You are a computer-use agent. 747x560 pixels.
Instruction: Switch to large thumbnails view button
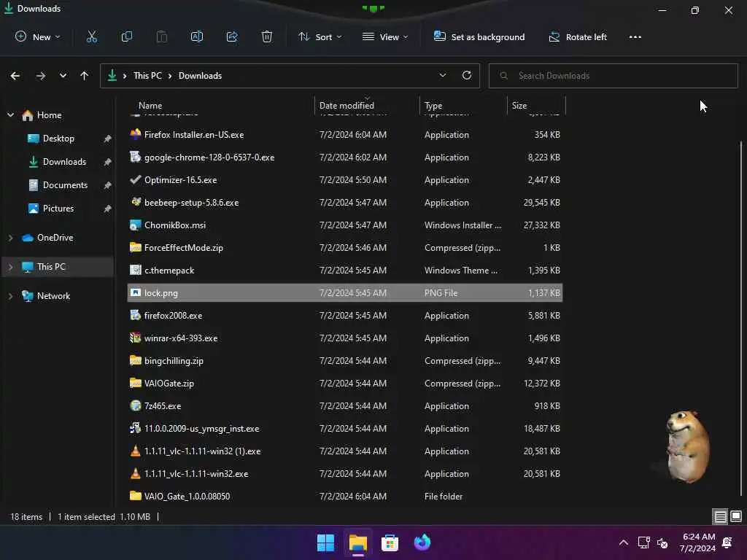coord(736,516)
